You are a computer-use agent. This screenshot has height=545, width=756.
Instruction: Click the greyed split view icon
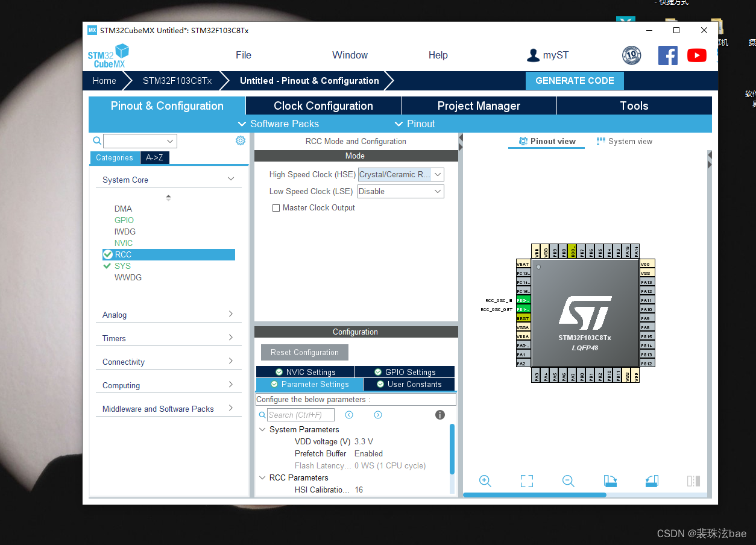693,480
